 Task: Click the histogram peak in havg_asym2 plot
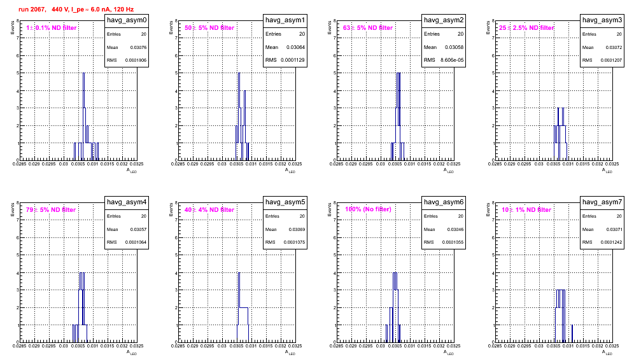coord(398,73)
